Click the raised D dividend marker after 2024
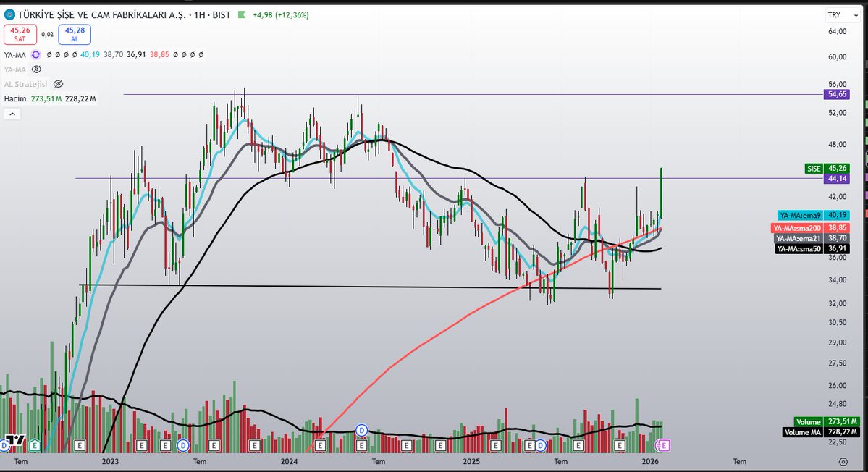 pos(361,430)
